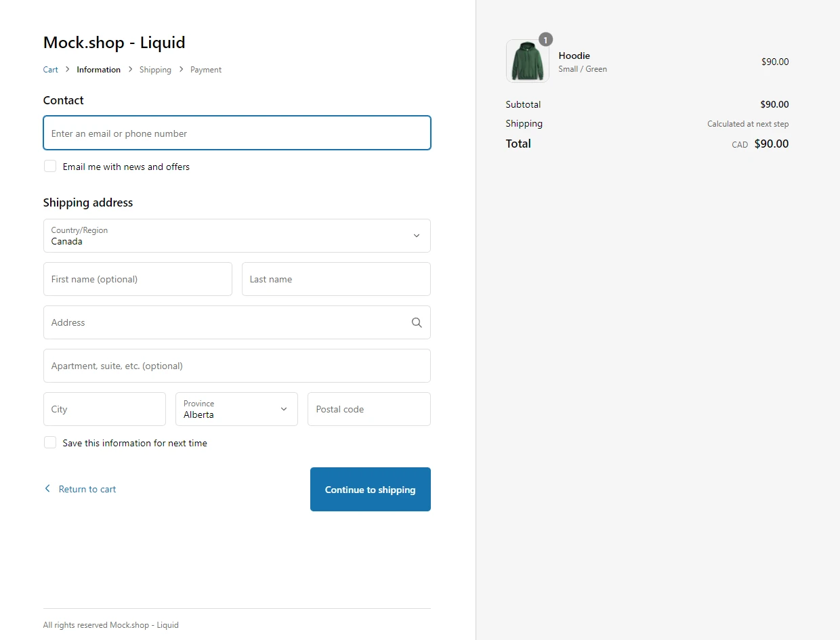Image resolution: width=840 pixels, height=640 pixels.
Task: Check Save this information for next time
Action: tap(50, 442)
